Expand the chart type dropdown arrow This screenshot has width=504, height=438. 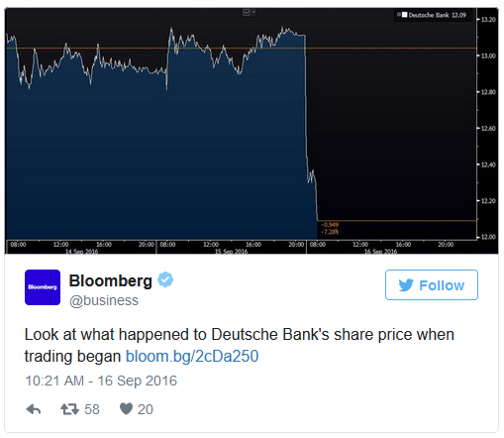pos(253,13)
